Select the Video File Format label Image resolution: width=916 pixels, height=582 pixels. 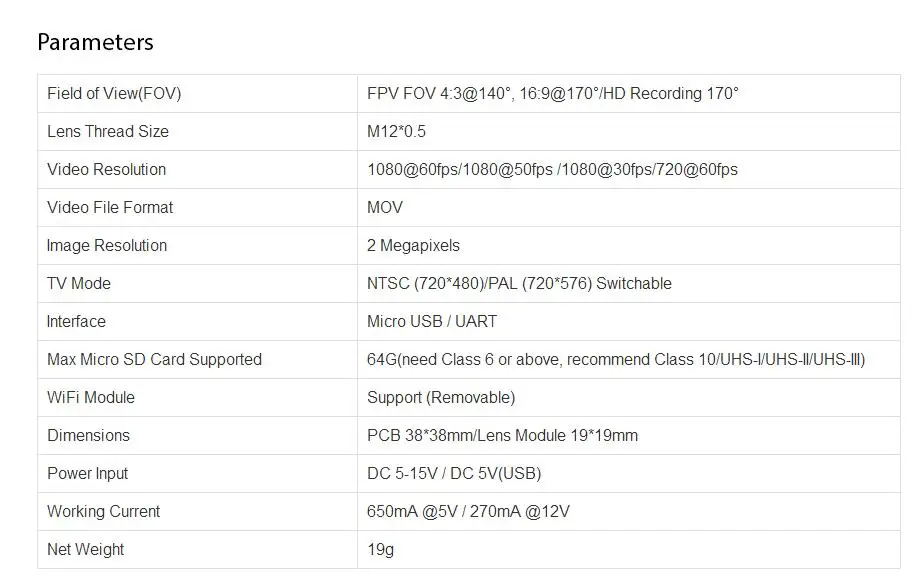110,207
